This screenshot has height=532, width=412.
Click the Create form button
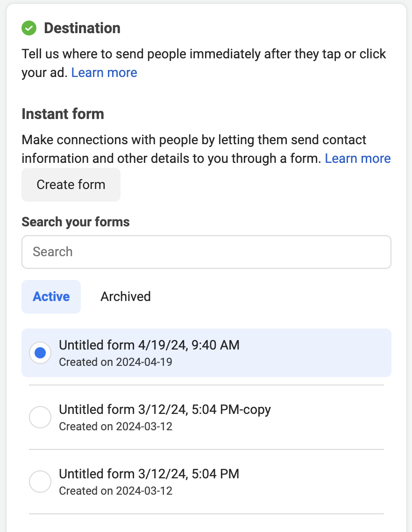[x=71, y=185]
